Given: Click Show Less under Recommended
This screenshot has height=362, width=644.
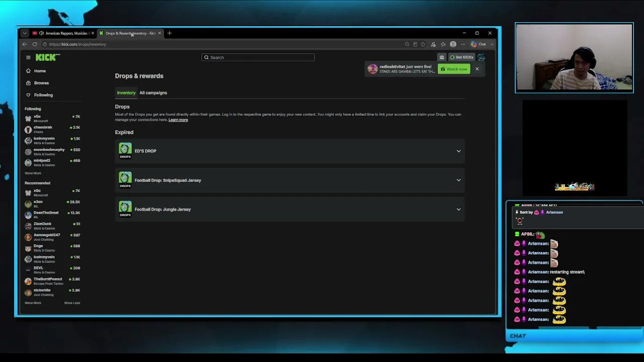Looking at the screenshot, I should tap(72, 303).
